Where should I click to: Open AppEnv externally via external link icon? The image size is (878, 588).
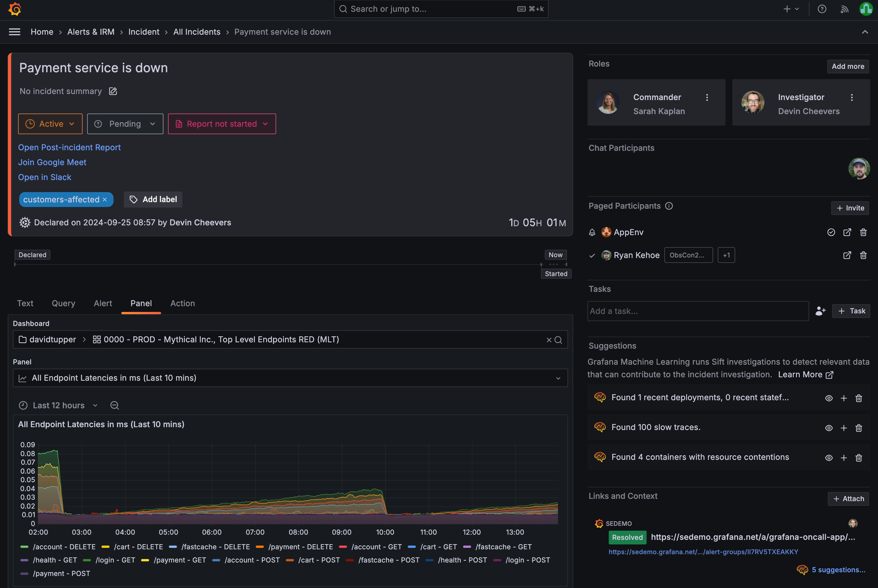pyautogui.click(x=847, y=233)
